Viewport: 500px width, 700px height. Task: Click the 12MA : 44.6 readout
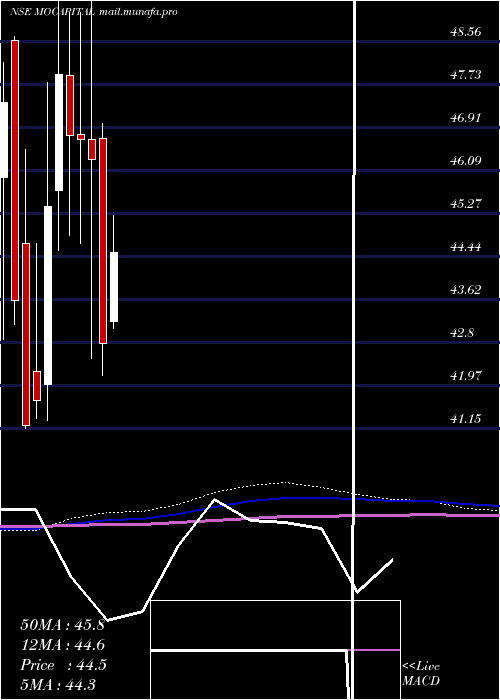point(62,645)
